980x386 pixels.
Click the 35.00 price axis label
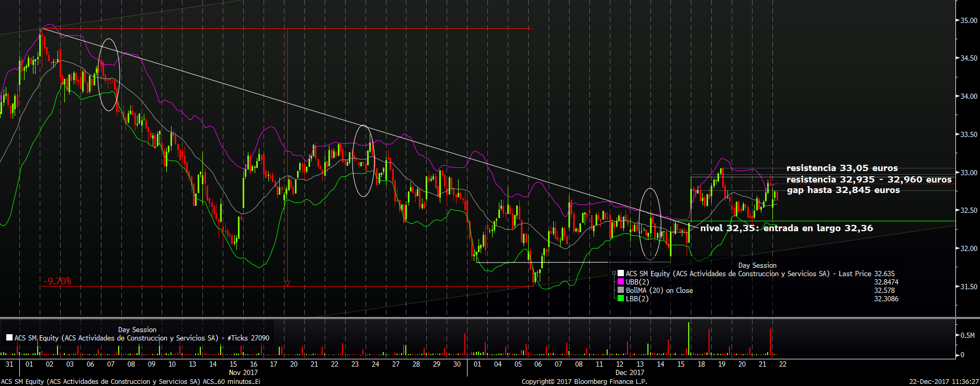(968, 21)
